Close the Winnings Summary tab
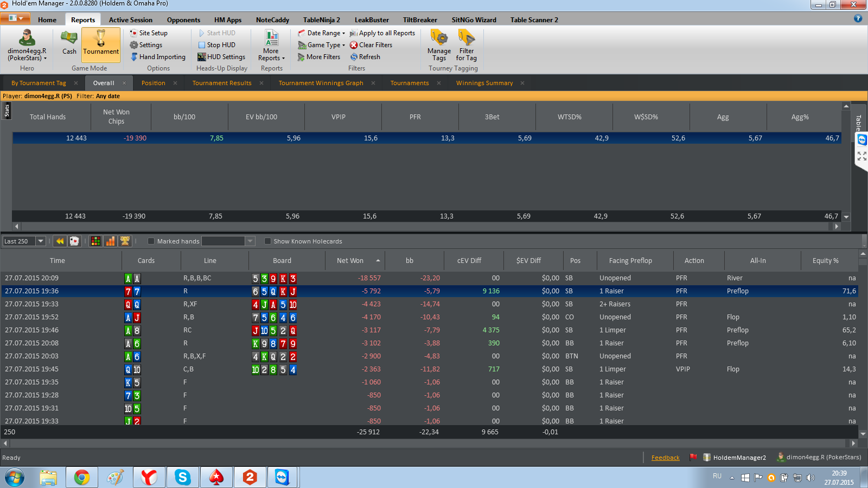The width and height of the screenshot is (868, 488). pos(522,83)
